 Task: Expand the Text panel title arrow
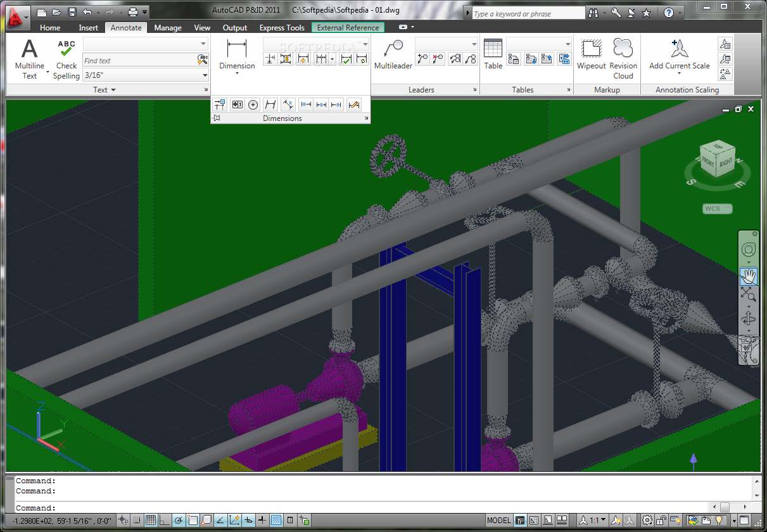(x=113, y=90)
